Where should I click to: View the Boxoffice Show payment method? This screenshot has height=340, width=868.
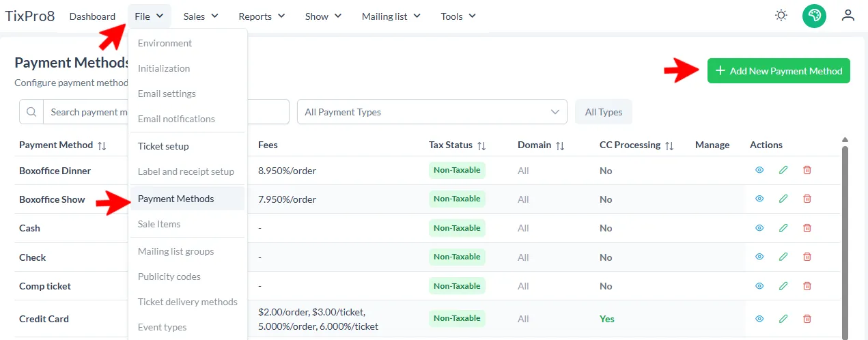click(759, 199)
